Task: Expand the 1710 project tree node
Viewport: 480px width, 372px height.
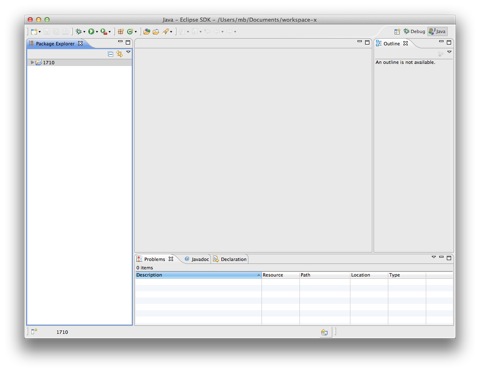Action: (x=32, y=62)
